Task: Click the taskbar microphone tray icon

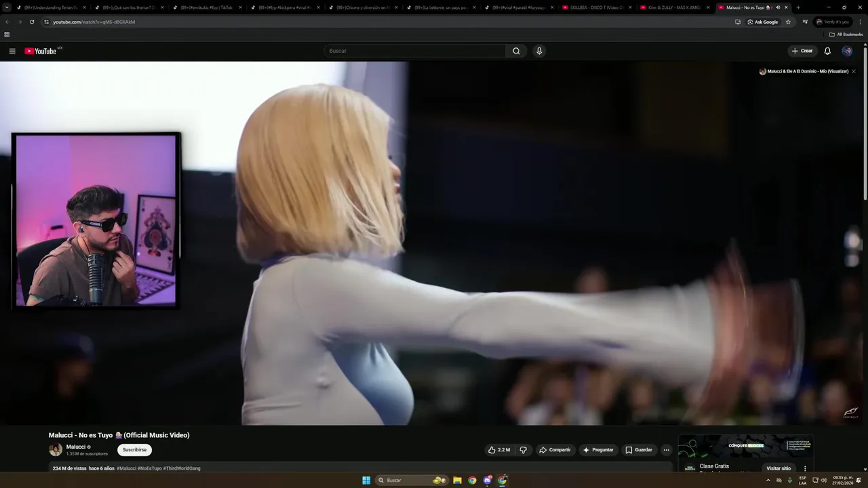Action: tap(790, 481)
